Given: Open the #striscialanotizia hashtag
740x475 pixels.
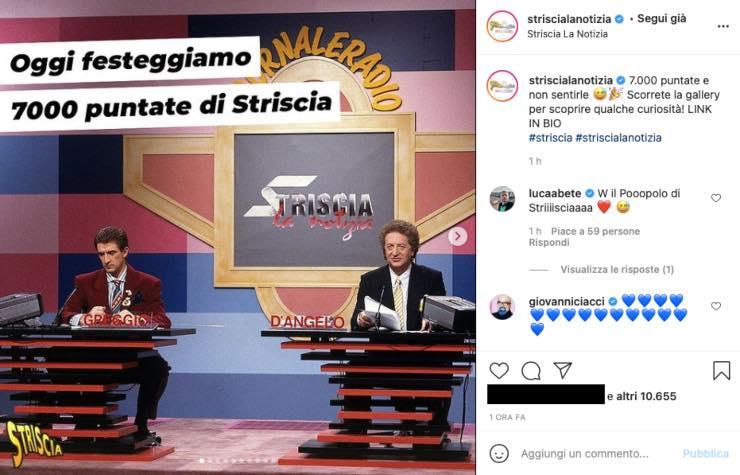Looking at the screenshot, I should (618, 138).
